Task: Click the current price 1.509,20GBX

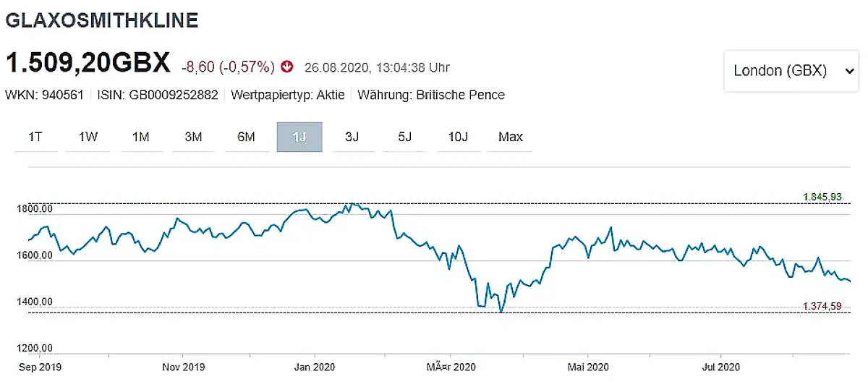Action: (x=88, y=62)
